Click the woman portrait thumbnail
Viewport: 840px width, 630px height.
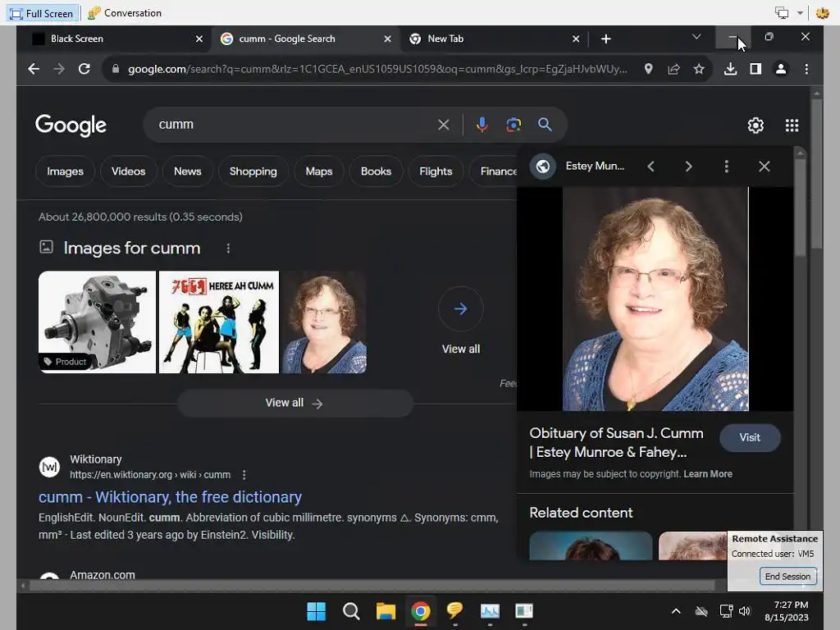point(324,322)
